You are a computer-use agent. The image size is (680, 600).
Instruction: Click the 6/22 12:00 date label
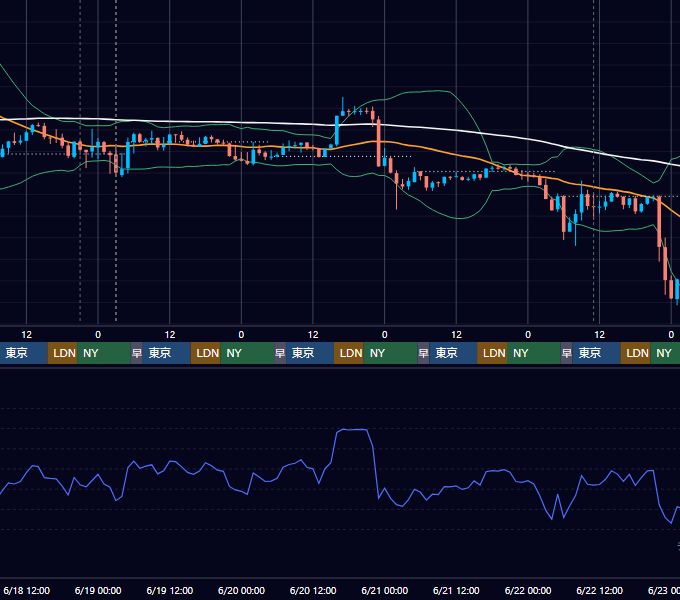pyautogui.click(x=599, y=590)
